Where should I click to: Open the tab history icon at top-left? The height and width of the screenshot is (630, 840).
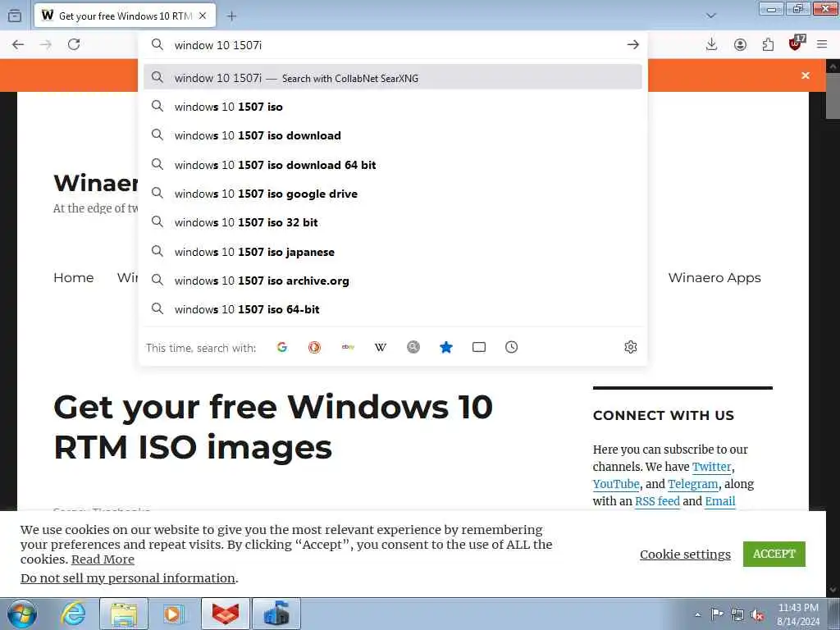point(15,16)
